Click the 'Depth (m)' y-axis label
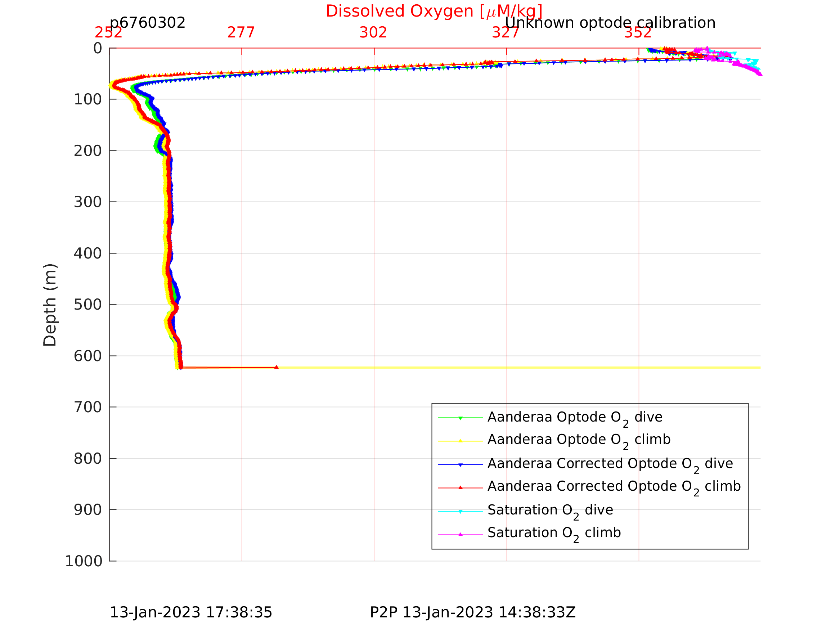The image size is (840, 630). pyautogui.click(x=50, y=305)
